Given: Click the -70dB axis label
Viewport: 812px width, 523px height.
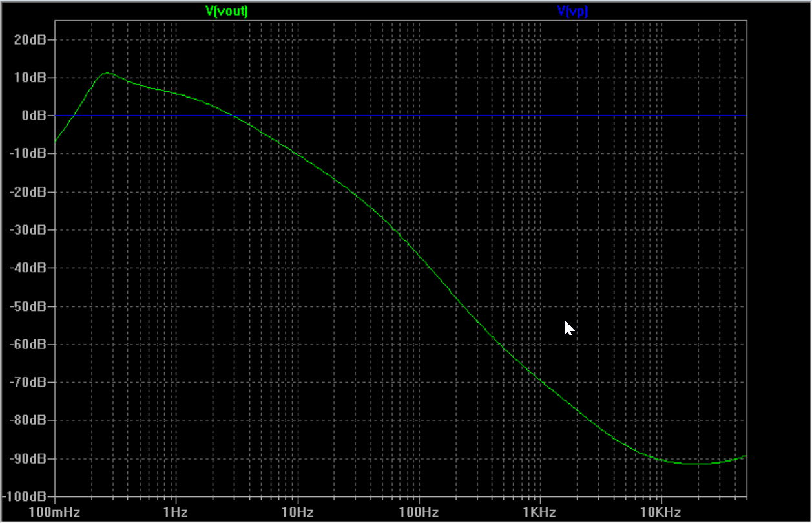Looking at the screenshot, I should [26, 383].
